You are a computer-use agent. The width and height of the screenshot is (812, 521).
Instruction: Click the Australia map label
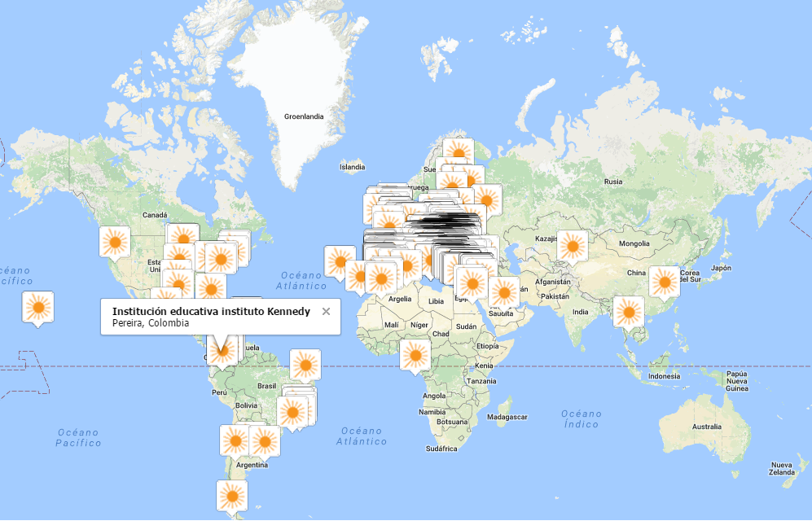[707, 427]
